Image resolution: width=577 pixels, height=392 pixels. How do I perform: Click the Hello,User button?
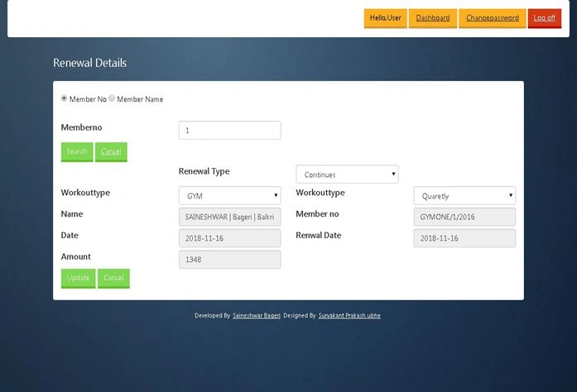(x=386, y=18)
